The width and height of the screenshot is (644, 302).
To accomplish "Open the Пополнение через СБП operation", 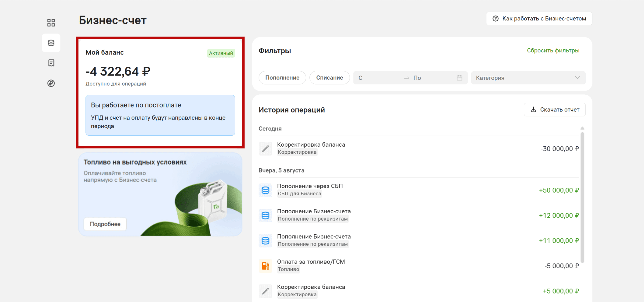I will pos(419,190).
